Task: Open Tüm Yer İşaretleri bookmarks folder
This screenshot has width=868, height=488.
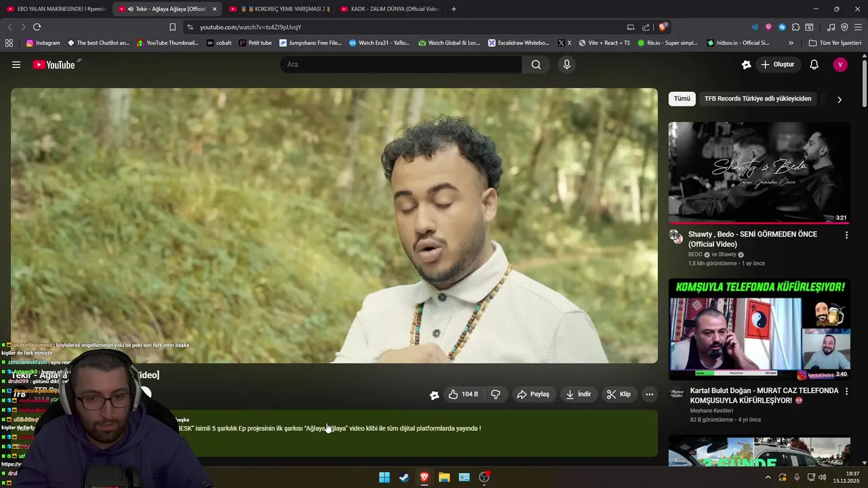Action: (835, 43)
